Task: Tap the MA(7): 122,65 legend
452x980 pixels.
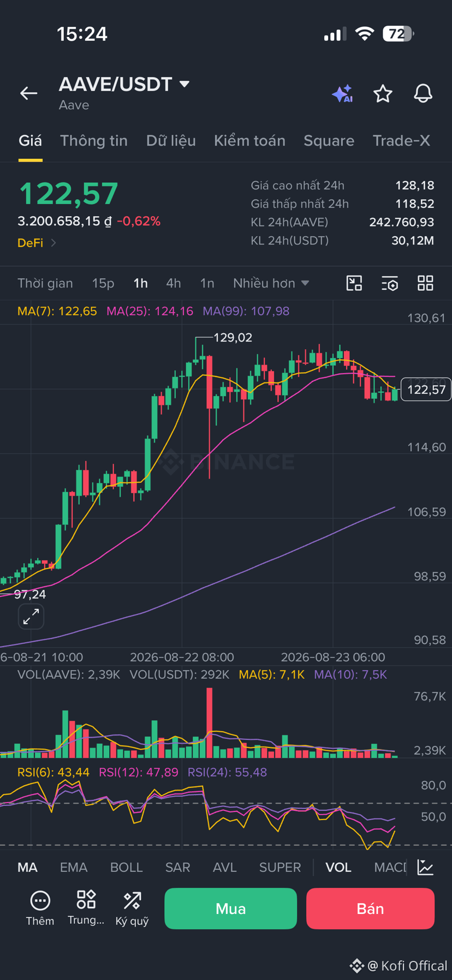Action: coord(57,311)
